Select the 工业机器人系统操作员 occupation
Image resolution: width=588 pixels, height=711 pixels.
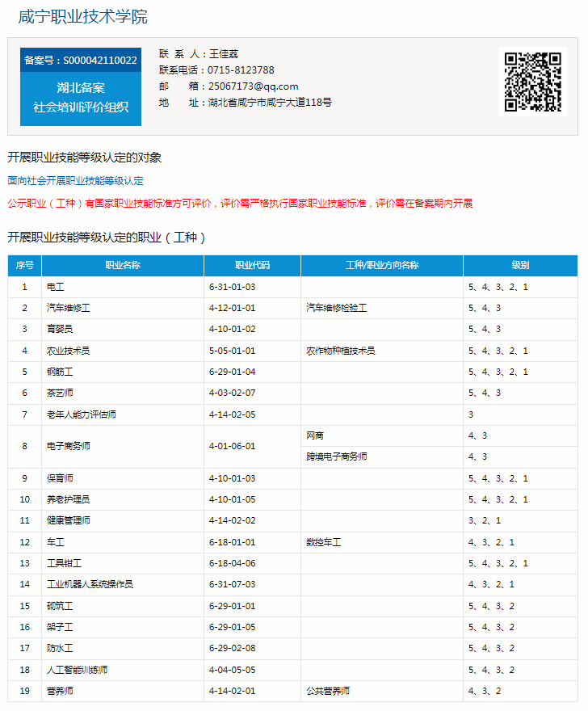click(x=90, y=584)
